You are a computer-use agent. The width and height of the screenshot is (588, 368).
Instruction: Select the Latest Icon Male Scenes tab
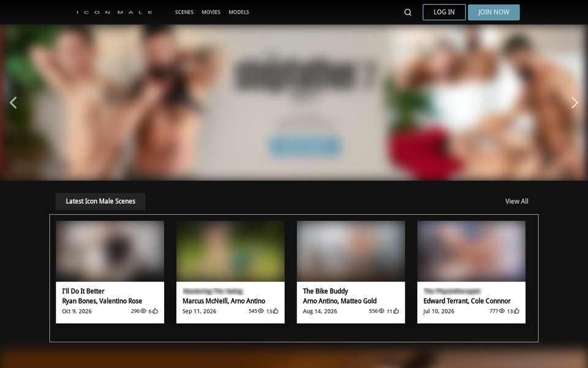point(100,201)
